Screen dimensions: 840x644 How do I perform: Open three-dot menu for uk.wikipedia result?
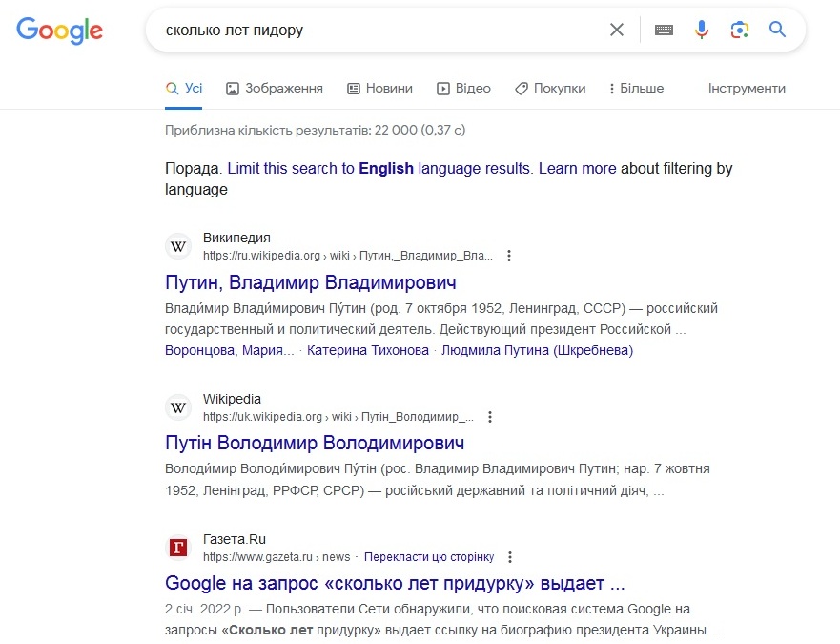click(x=490, y=417)
